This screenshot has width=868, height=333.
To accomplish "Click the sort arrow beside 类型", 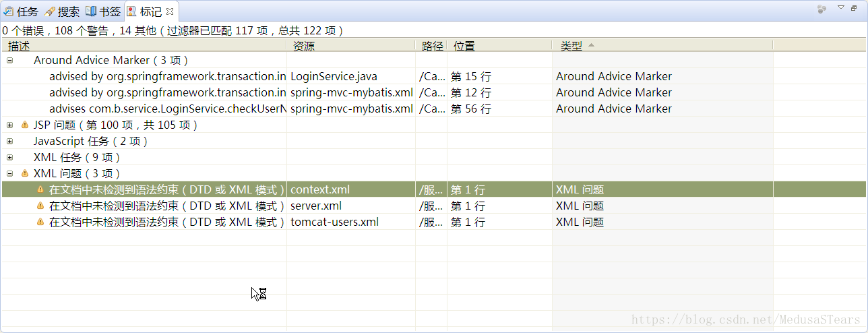I will pos(591,45).
